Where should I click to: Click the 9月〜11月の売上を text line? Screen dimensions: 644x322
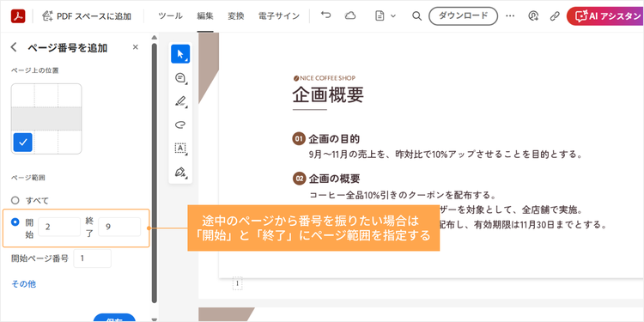tap(446, 155)
